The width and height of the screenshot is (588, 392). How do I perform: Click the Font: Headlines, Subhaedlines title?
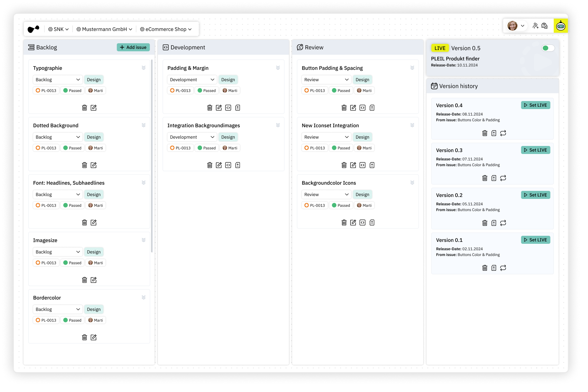point(69,183)
